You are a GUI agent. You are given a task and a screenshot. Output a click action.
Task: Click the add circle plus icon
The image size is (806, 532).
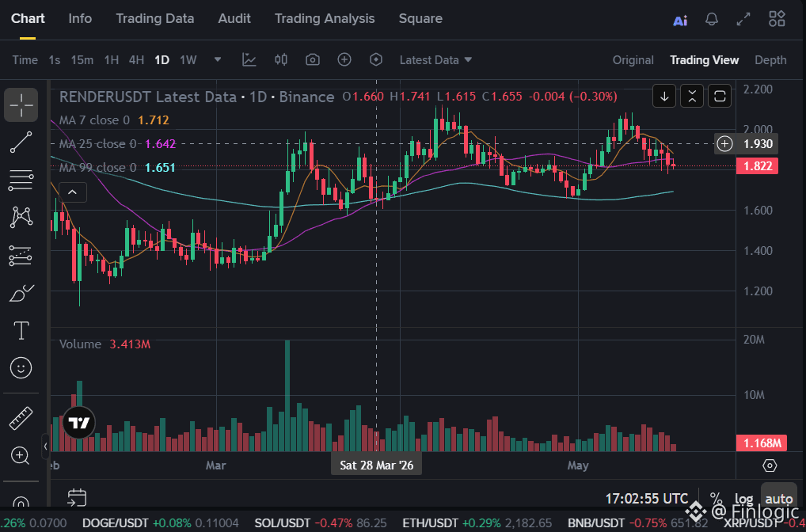tap(344, 59)
